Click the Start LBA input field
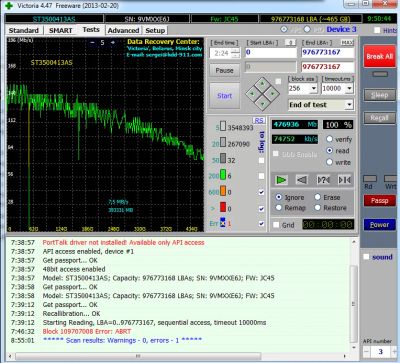The width and height of the screenshot is (400, 363). [x=270, y=52]
